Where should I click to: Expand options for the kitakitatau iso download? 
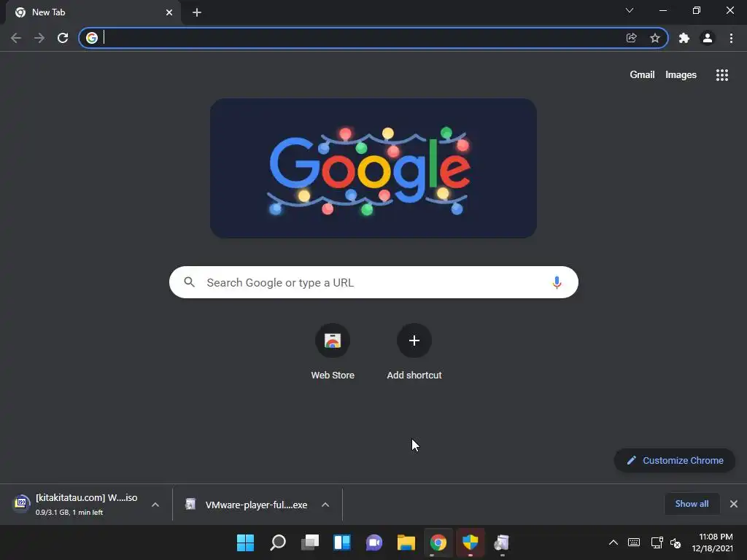coord(155,505)
